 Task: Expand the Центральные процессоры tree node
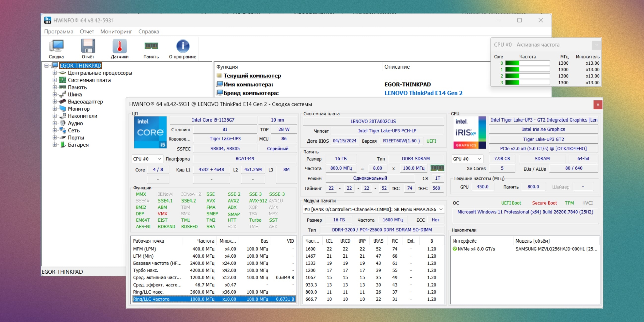pos(55,73)
